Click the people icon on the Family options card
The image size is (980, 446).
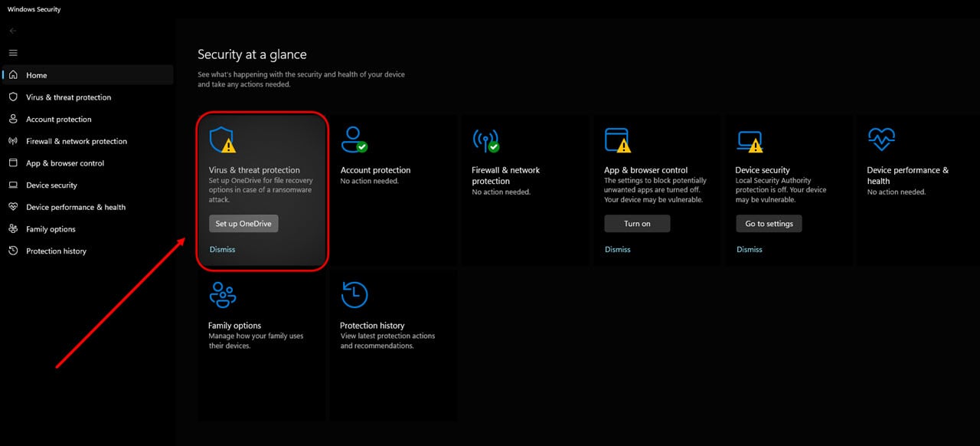(x=223, y=295)
